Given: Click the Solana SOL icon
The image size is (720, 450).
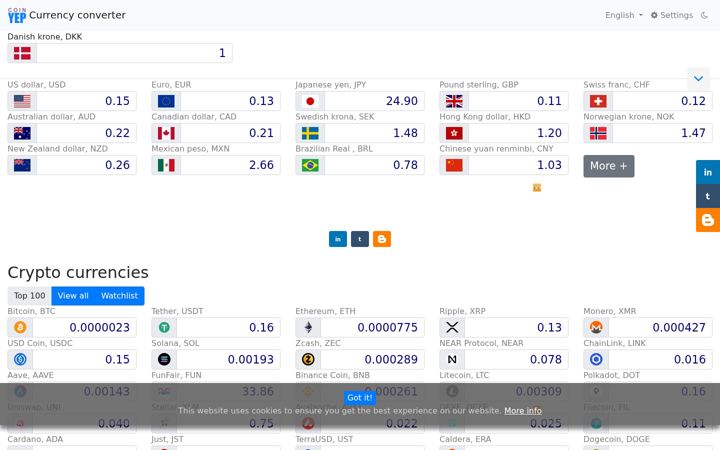Looking at the screenshot, I should click(164, 360).
